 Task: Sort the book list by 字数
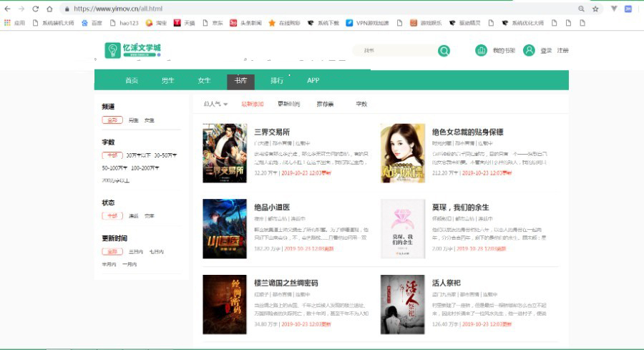361,104
